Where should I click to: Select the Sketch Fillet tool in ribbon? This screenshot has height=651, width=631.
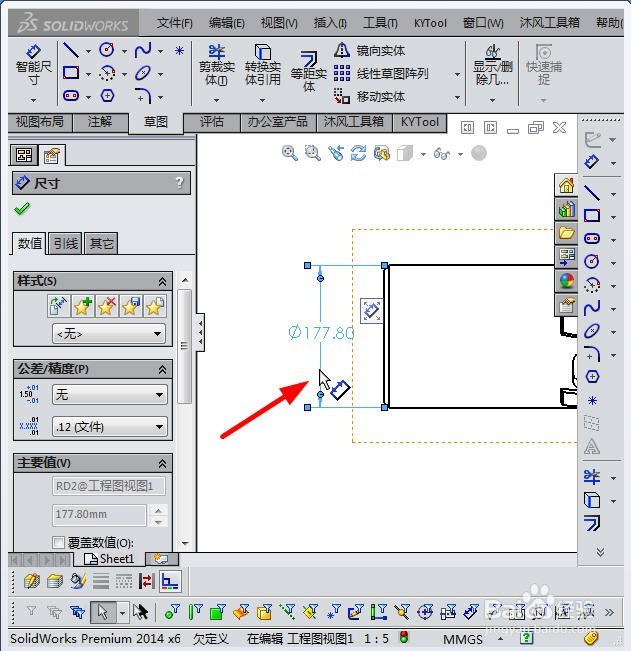point(143,96)
